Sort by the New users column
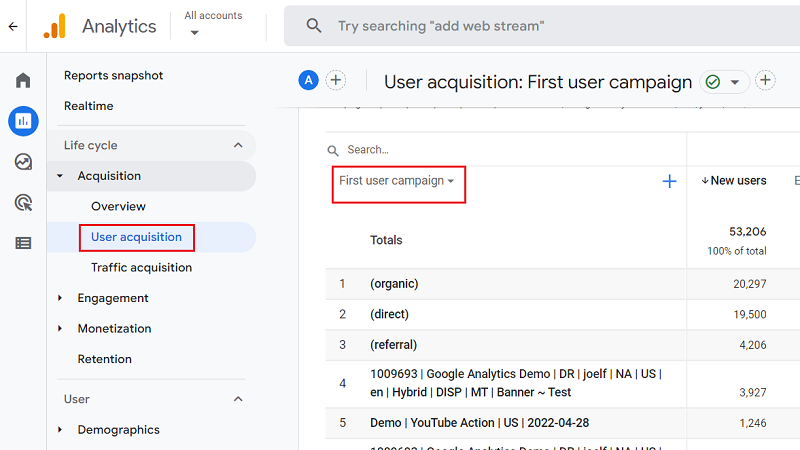This screenshot has width=800, height=450. click(x=734, y=181)
